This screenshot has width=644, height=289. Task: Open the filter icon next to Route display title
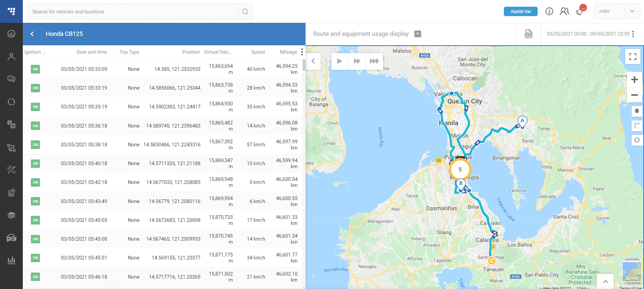(x=418, y=34)
